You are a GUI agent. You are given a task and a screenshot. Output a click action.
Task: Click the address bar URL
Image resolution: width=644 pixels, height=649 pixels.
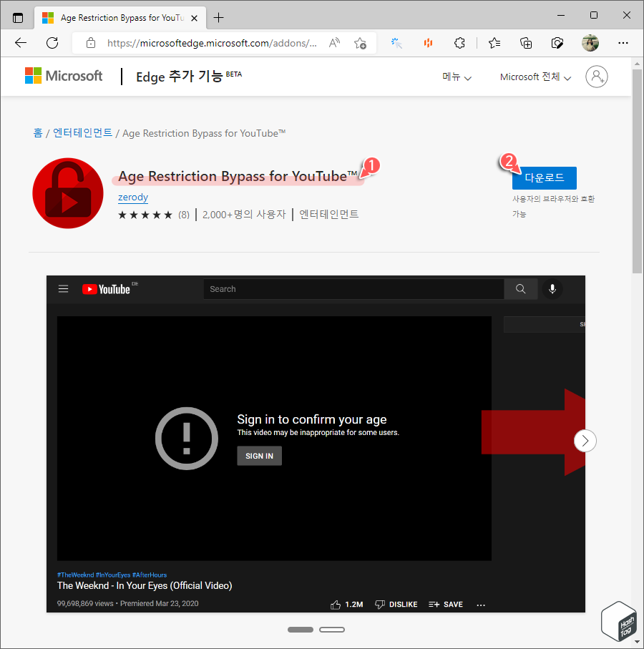(212, 43)
